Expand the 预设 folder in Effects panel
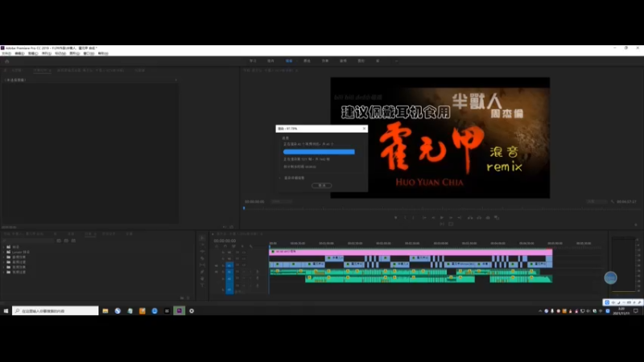Viewport: 644px width, 362px height. (4, 247)
